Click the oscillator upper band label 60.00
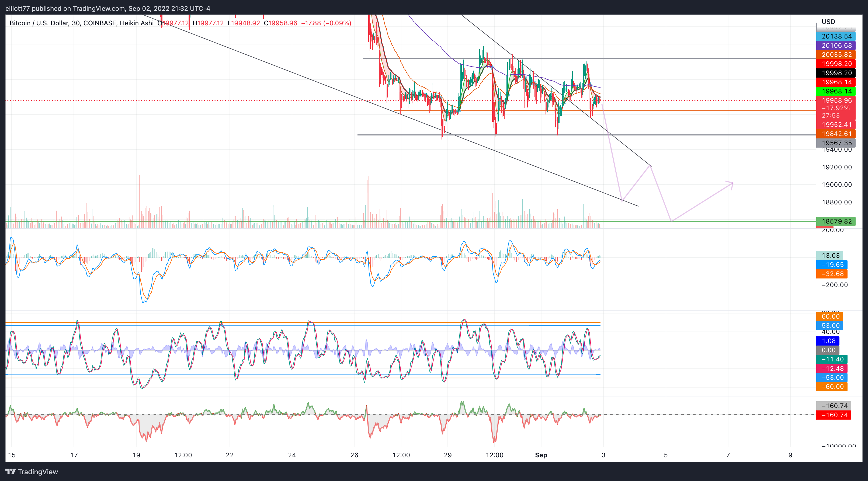868x481 pixels. point(829,316)
